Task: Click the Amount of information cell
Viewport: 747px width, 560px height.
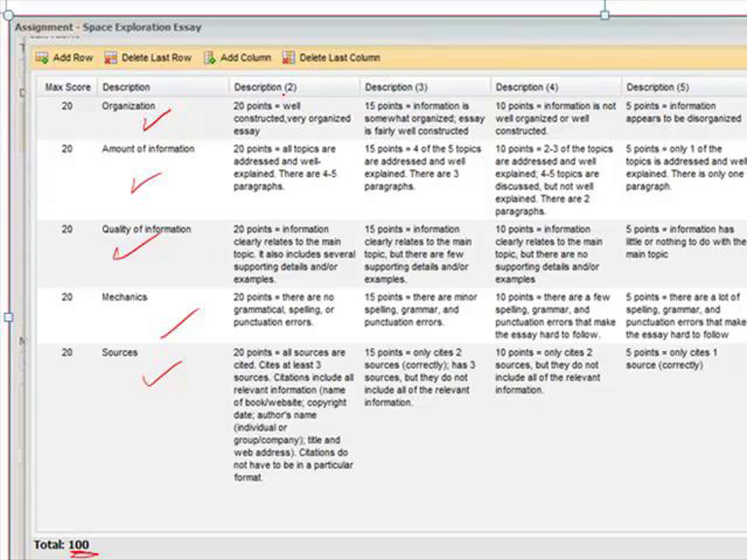Action: pos(148,149)
